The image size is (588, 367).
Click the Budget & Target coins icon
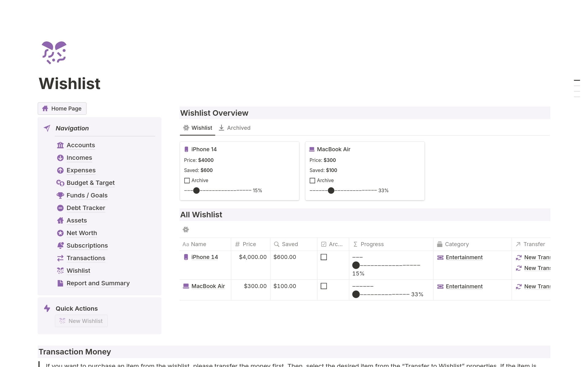point(60,183)
